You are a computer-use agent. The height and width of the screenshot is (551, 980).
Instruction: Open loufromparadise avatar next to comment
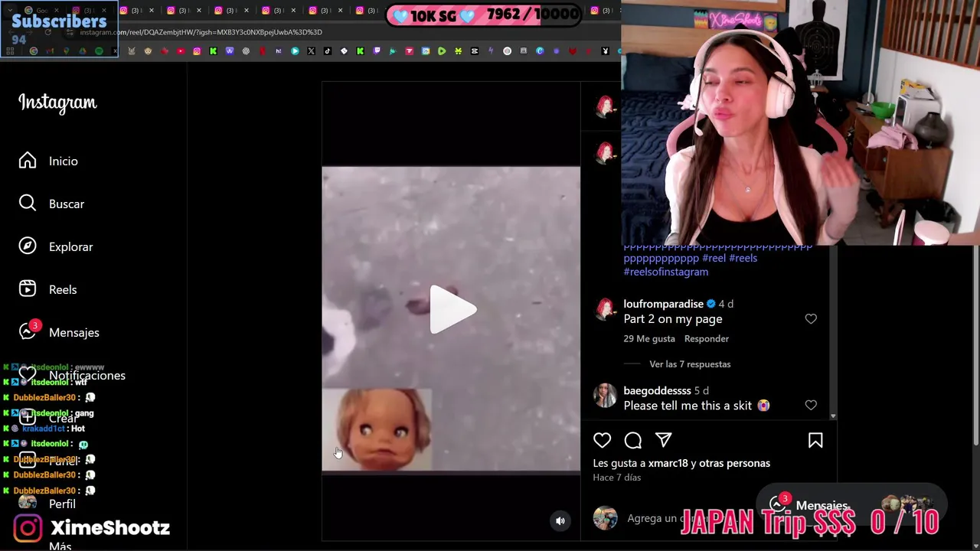point(606,309)
